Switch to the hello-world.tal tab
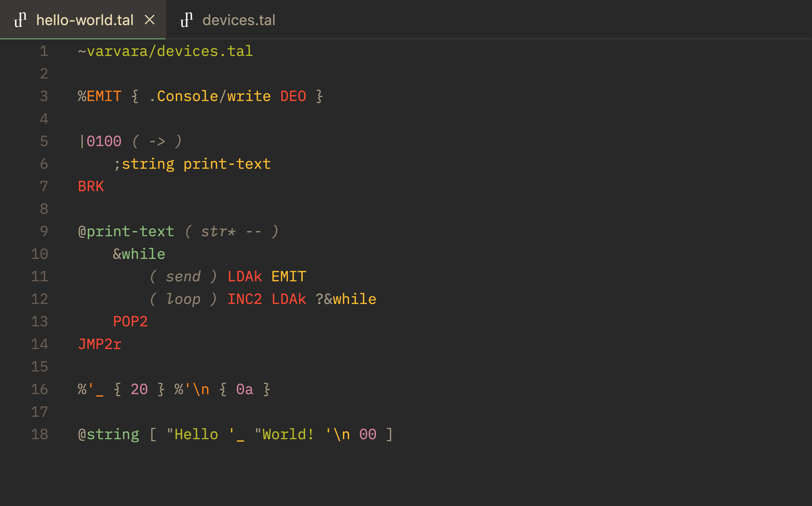Screen dimensions: 812x506 (x=85, y=20)
